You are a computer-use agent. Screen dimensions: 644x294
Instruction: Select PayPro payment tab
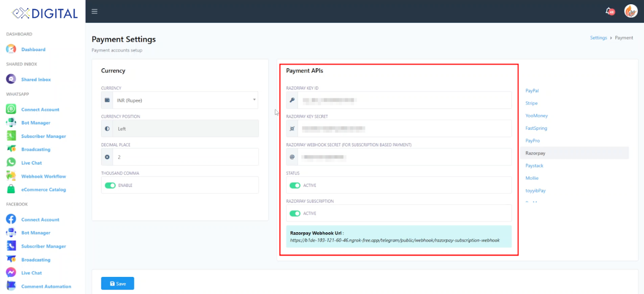[x=533, y=141]
